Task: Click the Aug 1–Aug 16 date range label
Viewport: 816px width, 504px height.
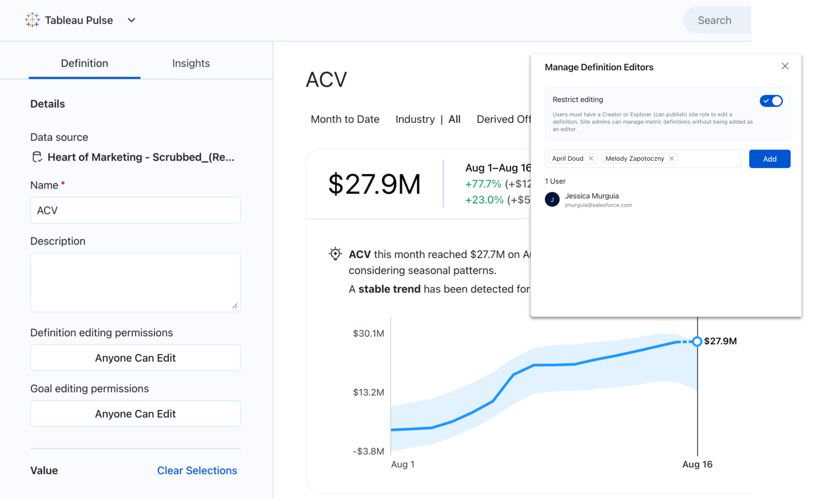Action: (x=498, y=168)
